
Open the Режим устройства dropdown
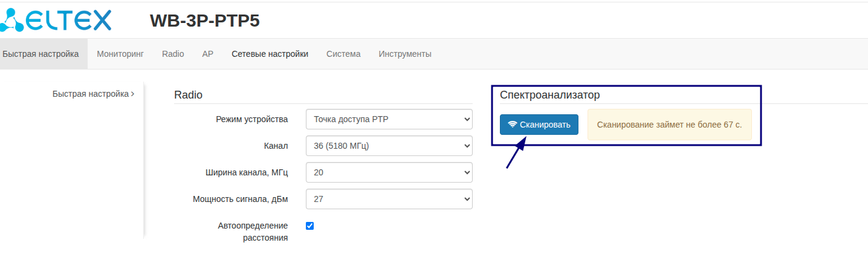tap(389, 119)
